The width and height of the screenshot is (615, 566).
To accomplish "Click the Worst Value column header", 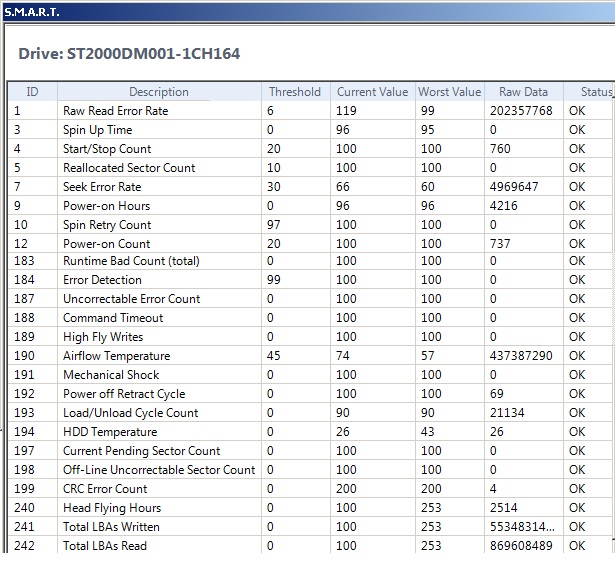I will [449, 92].
